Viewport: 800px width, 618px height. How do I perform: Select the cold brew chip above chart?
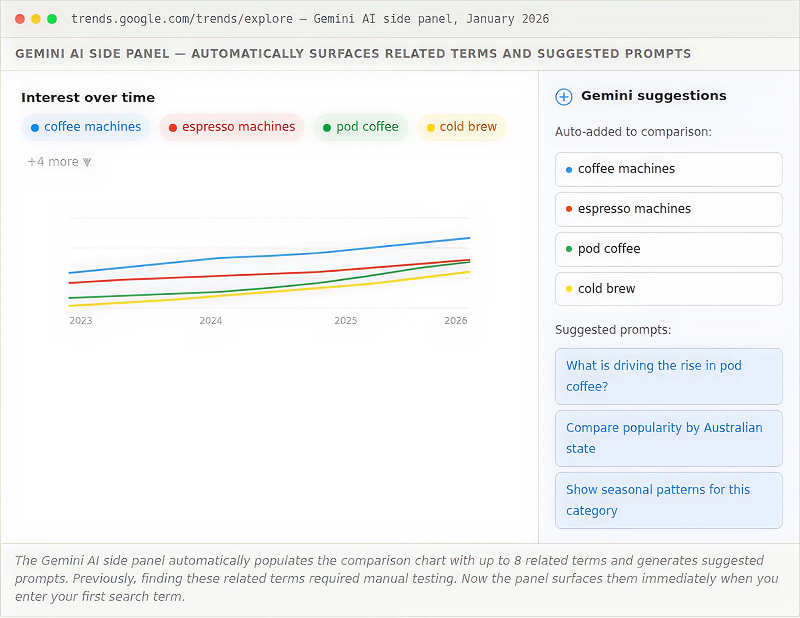462,127
